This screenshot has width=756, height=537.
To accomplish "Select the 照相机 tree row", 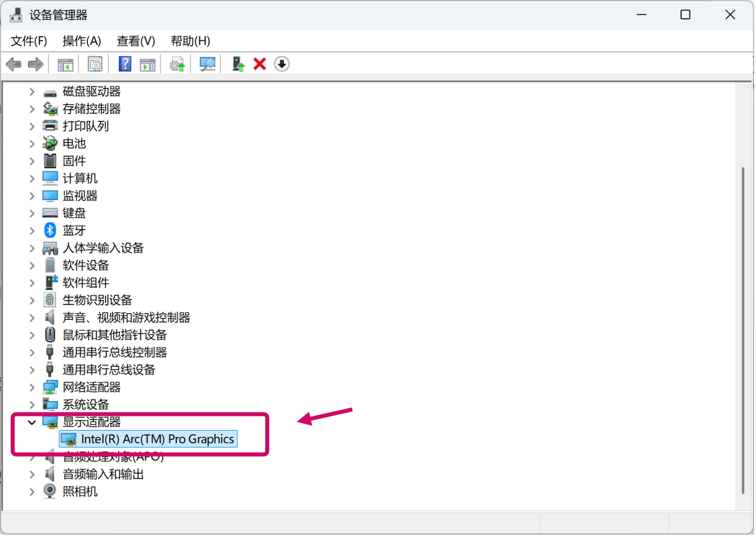I will point(80,492).
